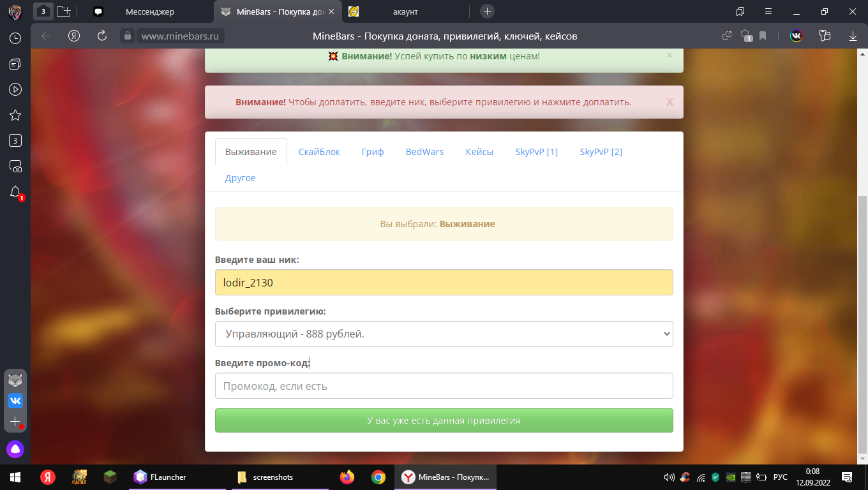The image size is (868, 490).
Task: Open VK shortcut in the sidebar
Action: click(15, 401)
